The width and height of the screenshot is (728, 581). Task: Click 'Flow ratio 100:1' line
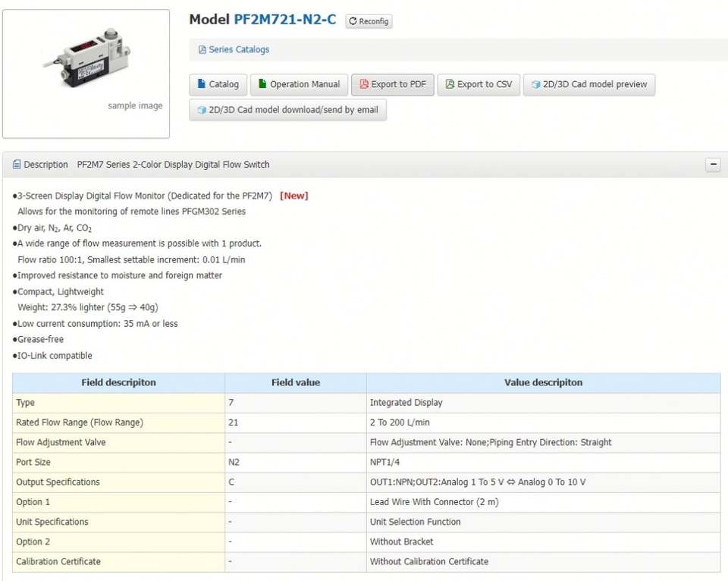tap(131, 260)
